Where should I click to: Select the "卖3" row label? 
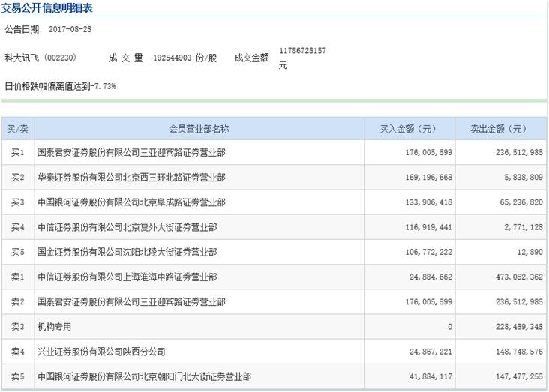[x=17, y=327]
